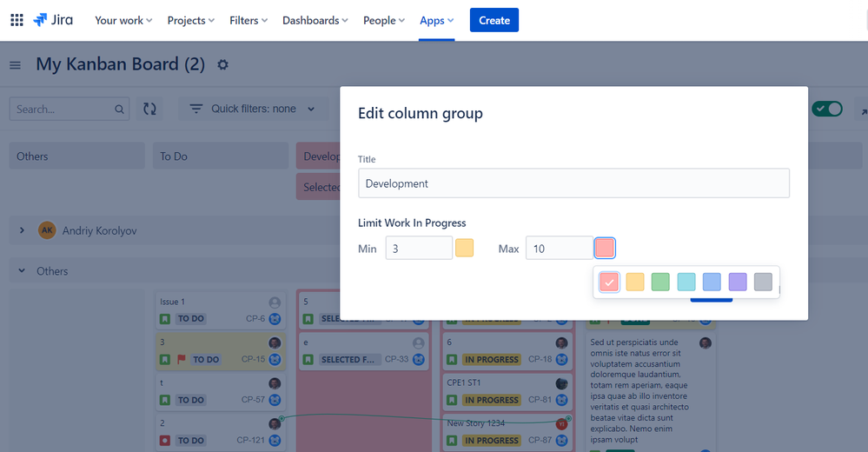Click the To Do column header
Image resolution: width=868 pixels, height=452 pixels.
[221, 156]
